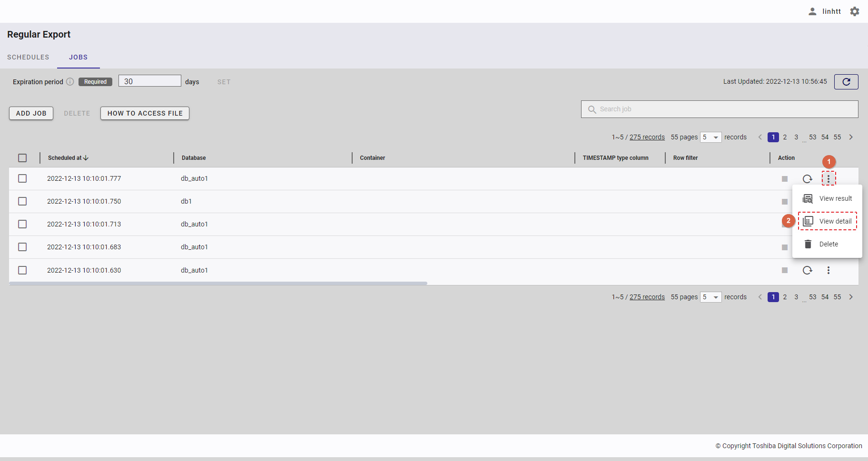Choose View detail from the context menu
This screenshot has width=868, height=461.
828,221
